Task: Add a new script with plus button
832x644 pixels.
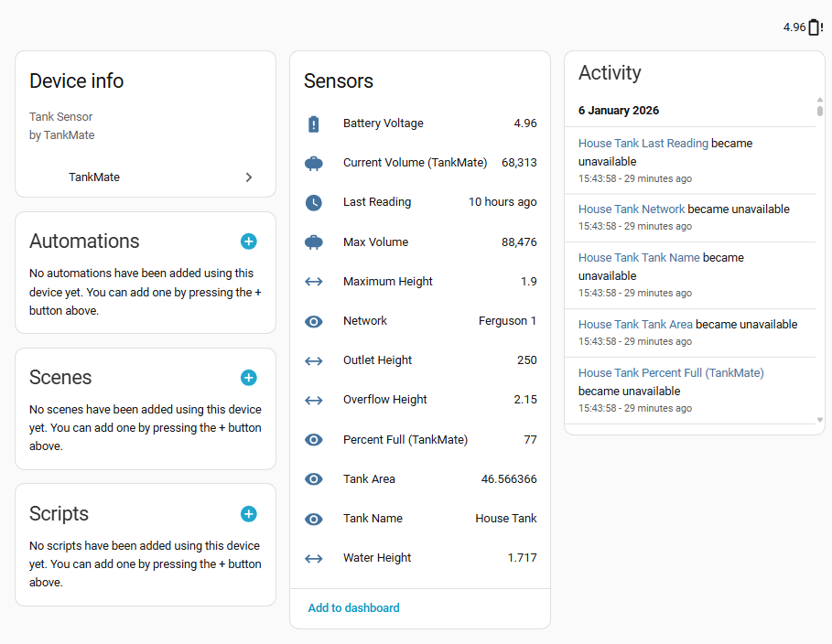Action: point(249,514)
